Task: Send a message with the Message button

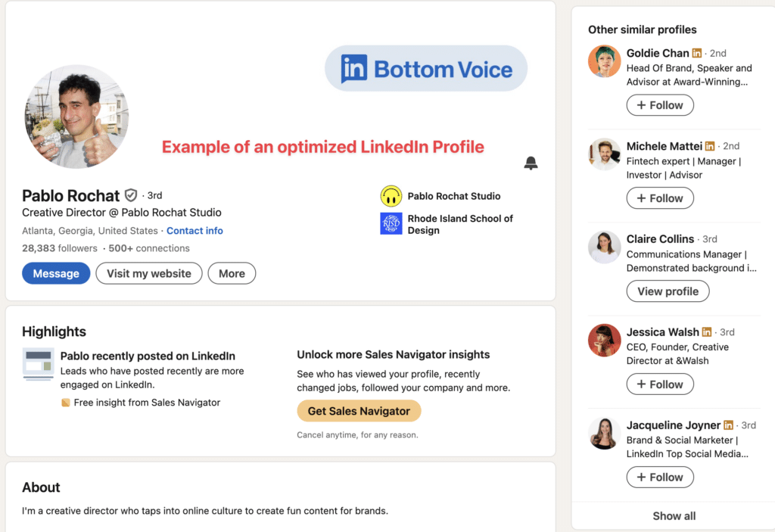Action: [x=56, y=273]
